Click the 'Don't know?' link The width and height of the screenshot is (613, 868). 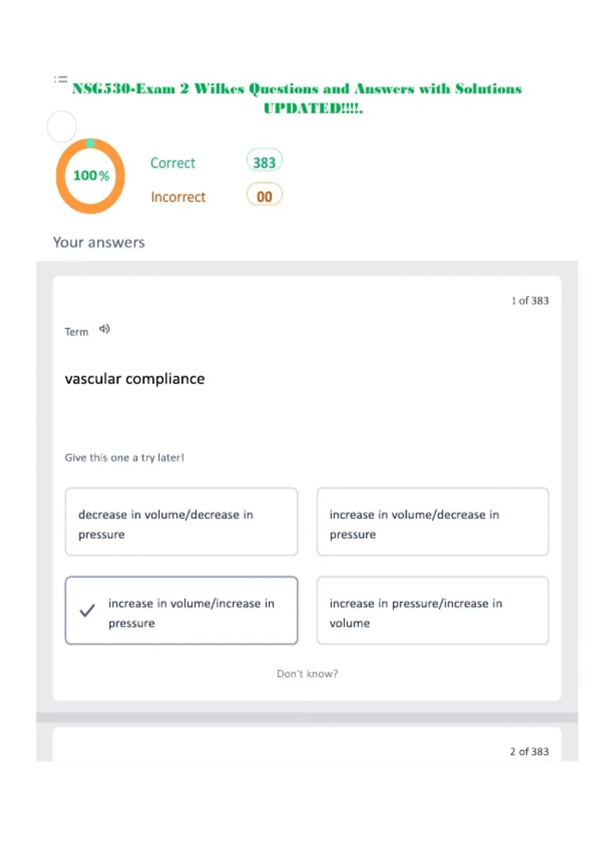(x=308, y=673)
